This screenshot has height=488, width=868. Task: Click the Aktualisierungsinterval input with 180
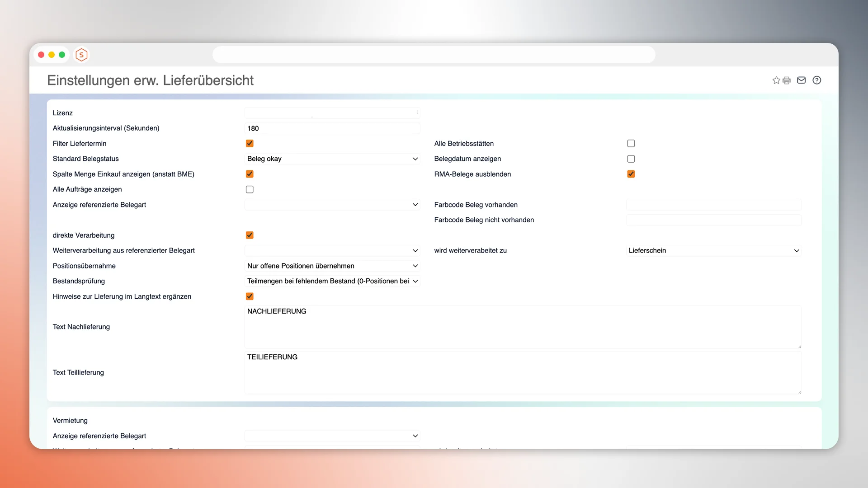332,128
